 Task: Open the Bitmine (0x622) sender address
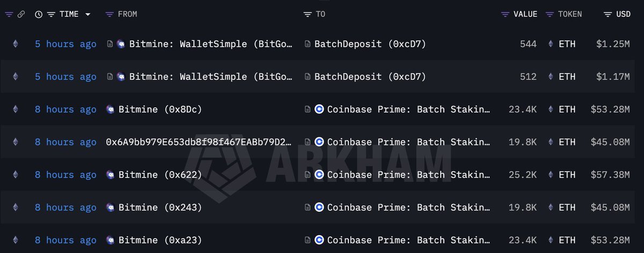tap(160, 175)
